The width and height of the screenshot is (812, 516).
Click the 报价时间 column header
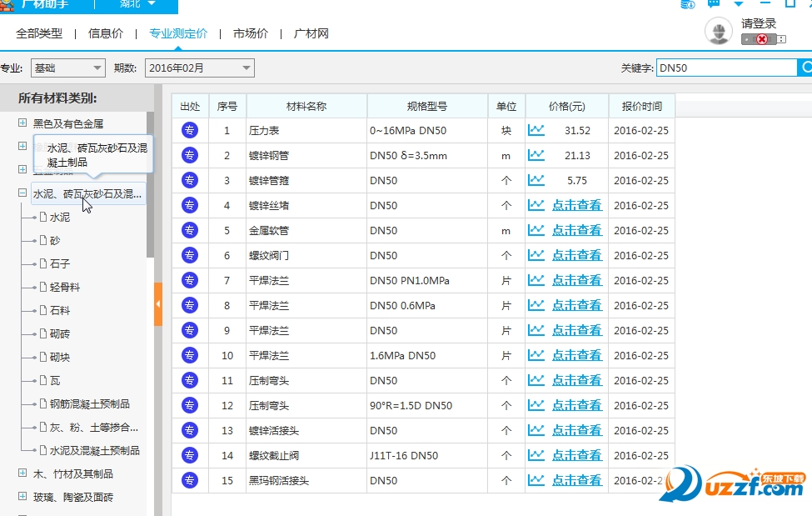[x=642, y=107]
